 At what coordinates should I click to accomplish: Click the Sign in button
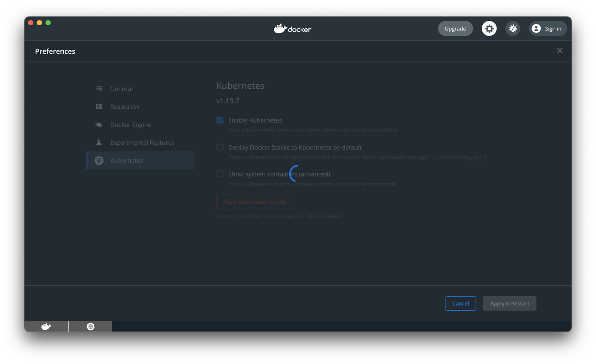(x=548, y=28)
